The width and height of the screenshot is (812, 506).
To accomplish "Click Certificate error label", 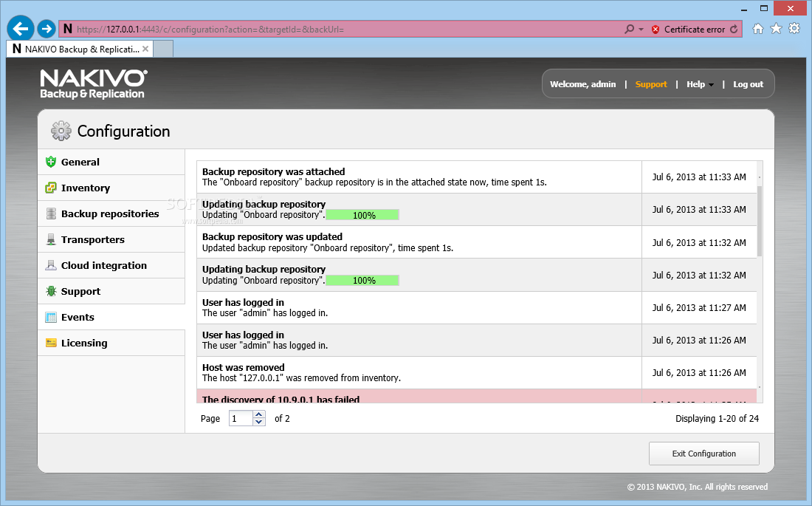I will click(695, 30).
